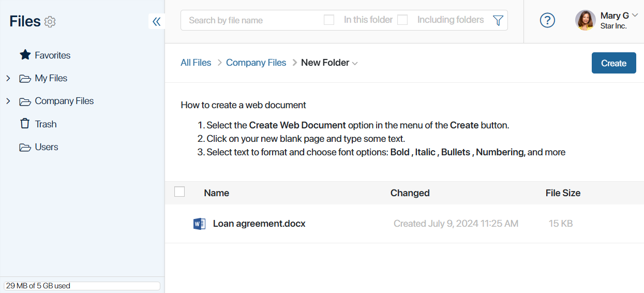
Task: Go to Company Files breadcrumb link
Action: tap(256, 63)
